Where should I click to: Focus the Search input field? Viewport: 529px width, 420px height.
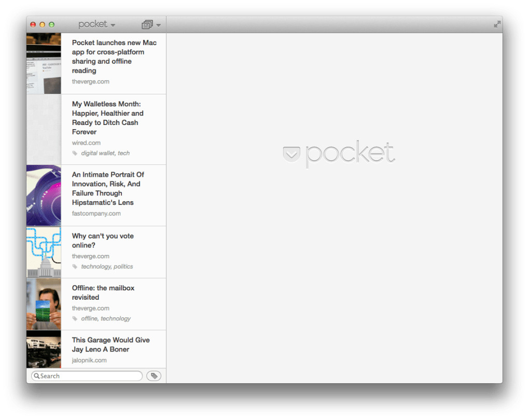[87, 376]
